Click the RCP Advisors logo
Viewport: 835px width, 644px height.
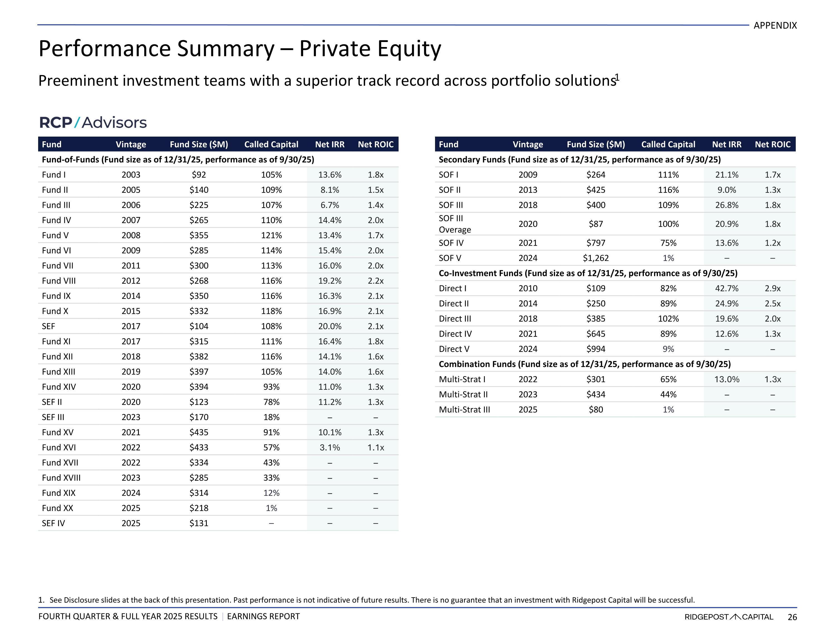click(93, 122)
